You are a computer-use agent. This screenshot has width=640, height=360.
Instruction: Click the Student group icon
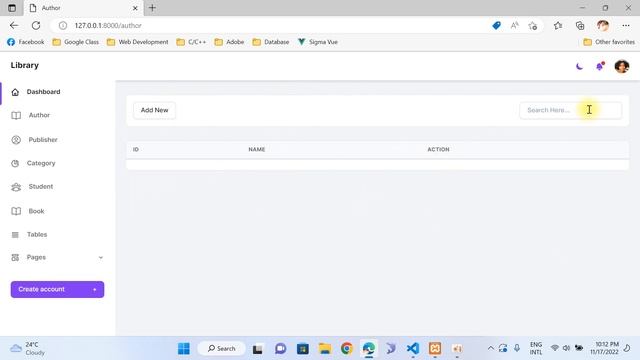pos(16,187)
